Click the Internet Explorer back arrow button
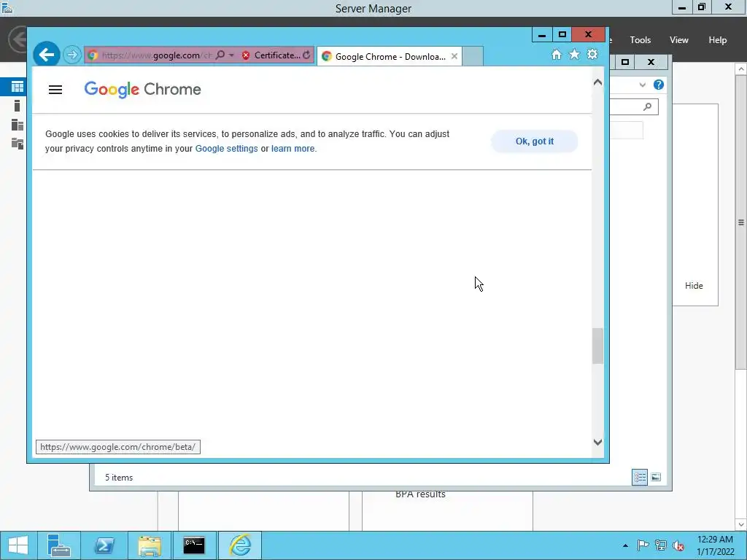Screen dimensions: 747x560 [46, 55]
